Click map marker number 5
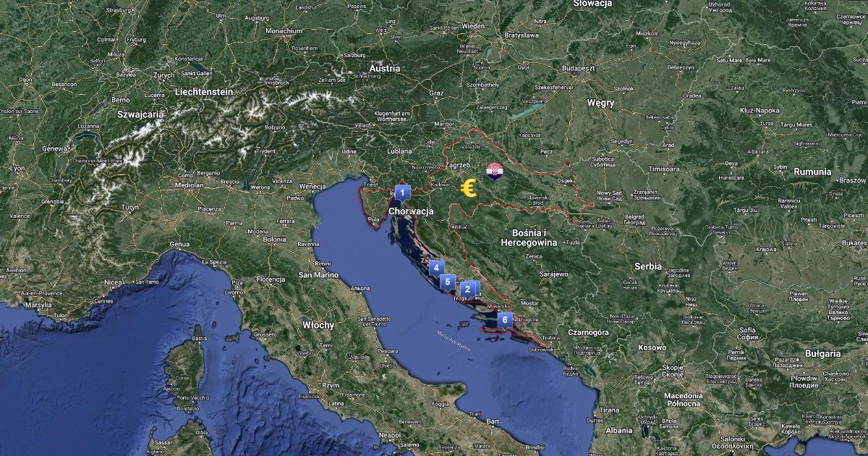Screen dimensions: 868x456 (x=448, y=282)
